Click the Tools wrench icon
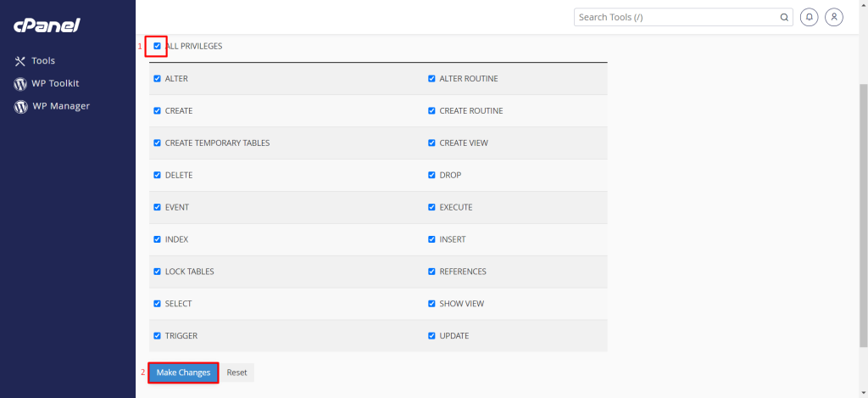This screenshot has width=868, height=398. (x=20, y=61)
